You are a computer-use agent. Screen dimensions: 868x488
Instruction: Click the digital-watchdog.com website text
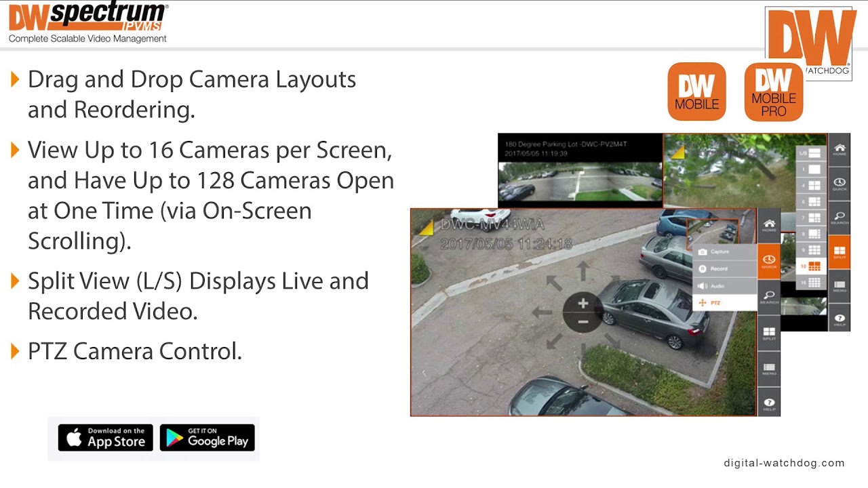(785, 463)
